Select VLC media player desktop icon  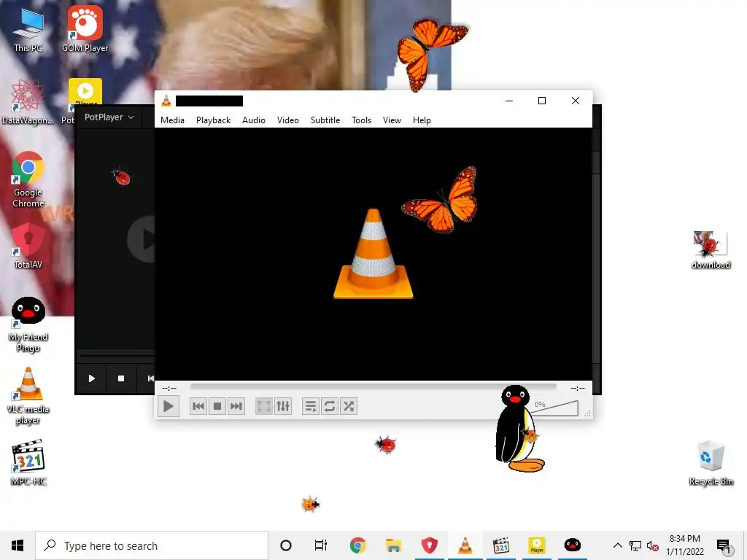(x=28, y=396)
